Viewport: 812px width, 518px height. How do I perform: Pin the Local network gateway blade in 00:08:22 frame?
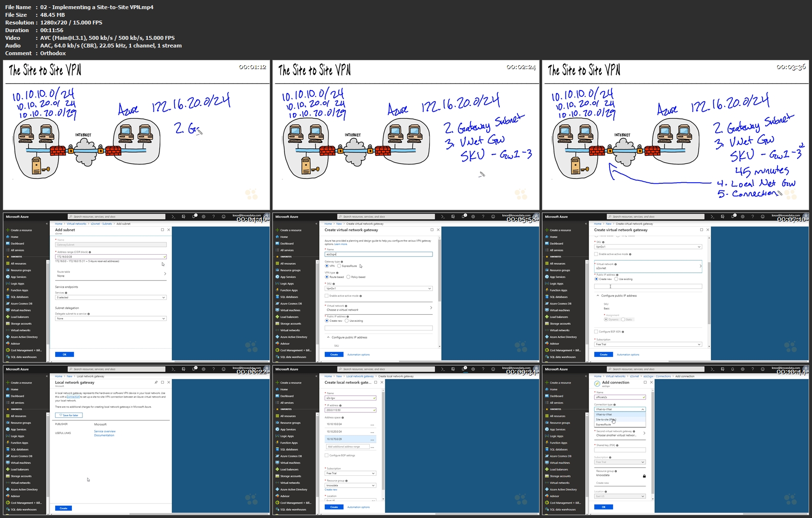click(x=156, y=382)
